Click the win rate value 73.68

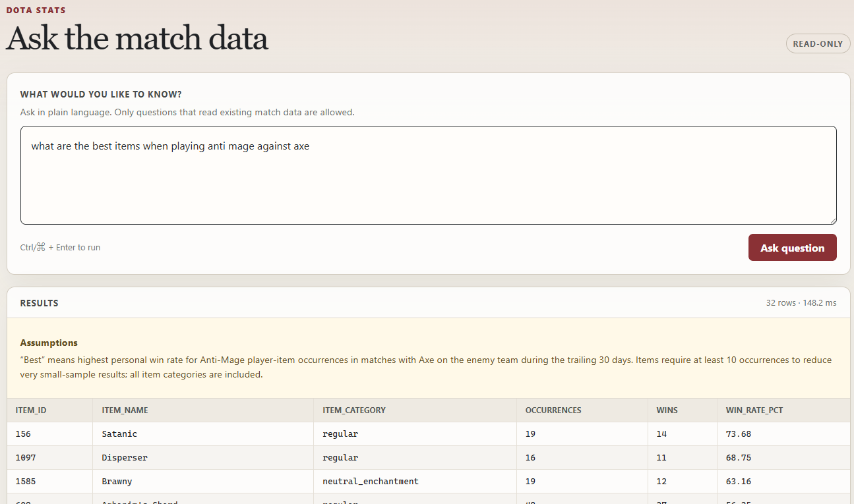pyautogui.click(x=783, y=434)
